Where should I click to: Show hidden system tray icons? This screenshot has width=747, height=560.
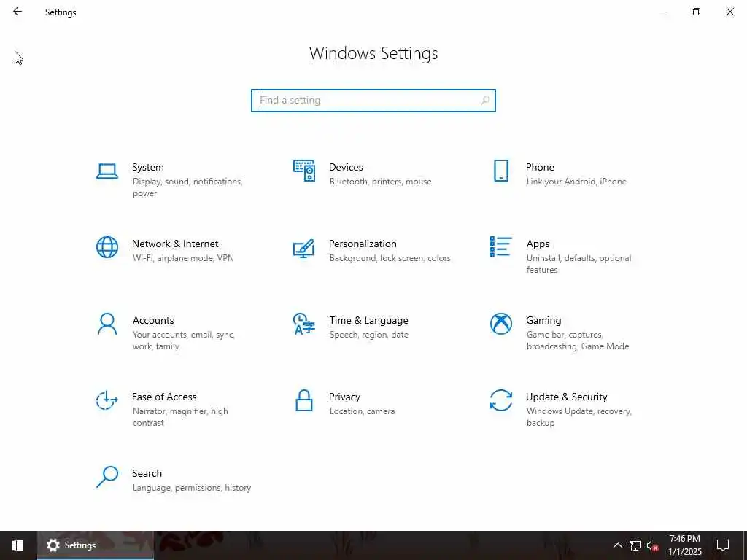(x=617, y=545)
